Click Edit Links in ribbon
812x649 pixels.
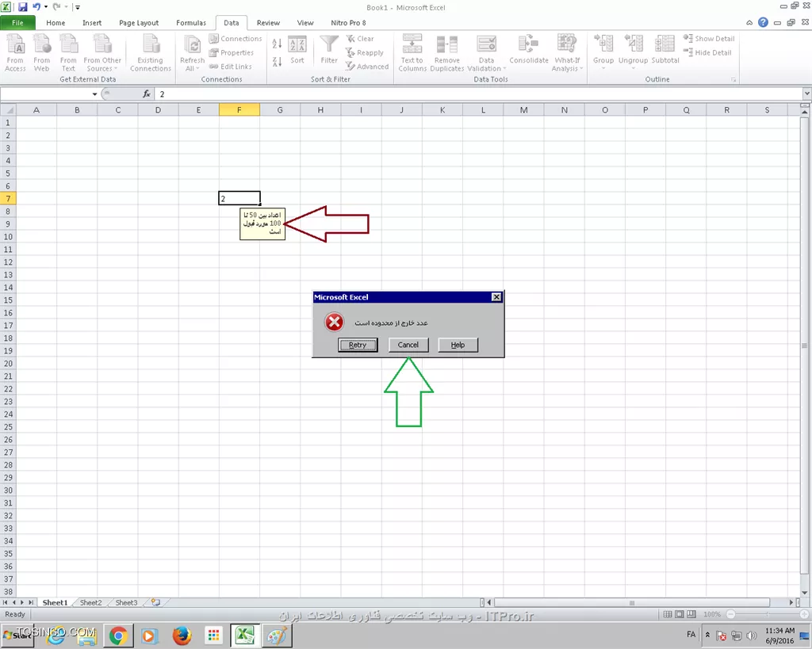pos(231,67)
